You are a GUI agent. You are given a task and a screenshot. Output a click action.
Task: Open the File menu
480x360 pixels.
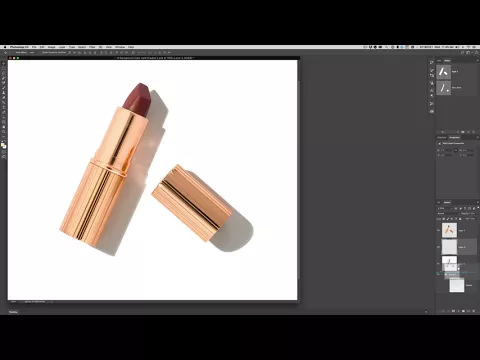pos(34,47)
